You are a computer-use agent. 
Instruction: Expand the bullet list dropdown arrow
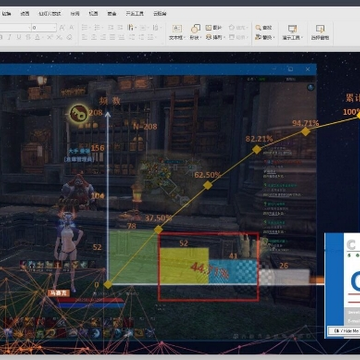(89, 28)
